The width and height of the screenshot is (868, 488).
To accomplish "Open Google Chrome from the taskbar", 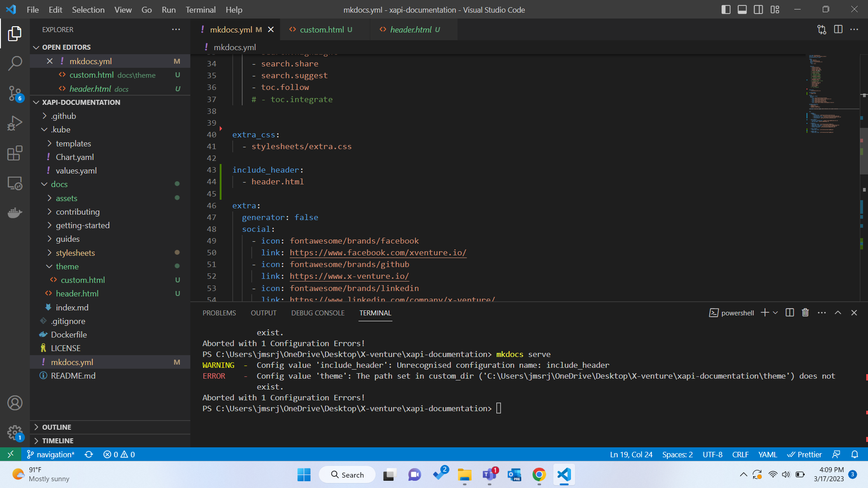I will [539, 475].
